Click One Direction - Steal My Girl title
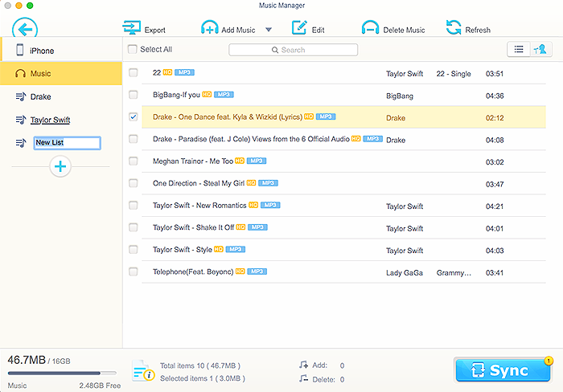This screenshot has height=392, width=563. click(199, 183)
